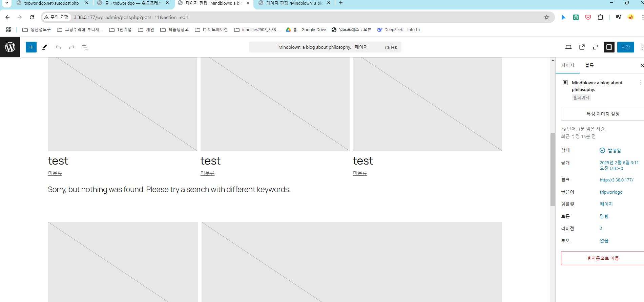The image size is (644, 302).
Task: Open the page actions three-dot menu
Action: click(640, 83)
